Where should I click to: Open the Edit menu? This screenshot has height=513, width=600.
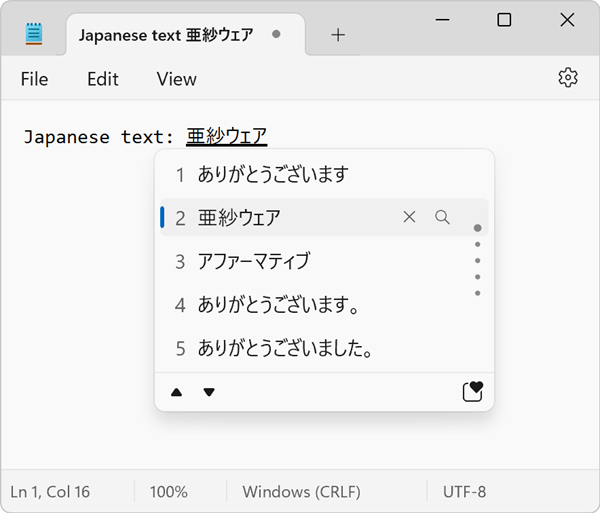pyautogui.click(x=102, y=79)
